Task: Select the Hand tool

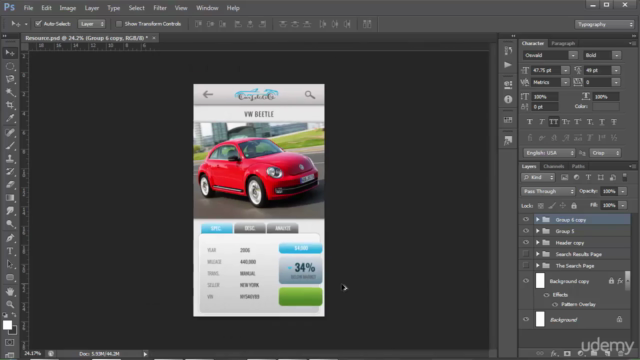Action: [x=10, y=291]
